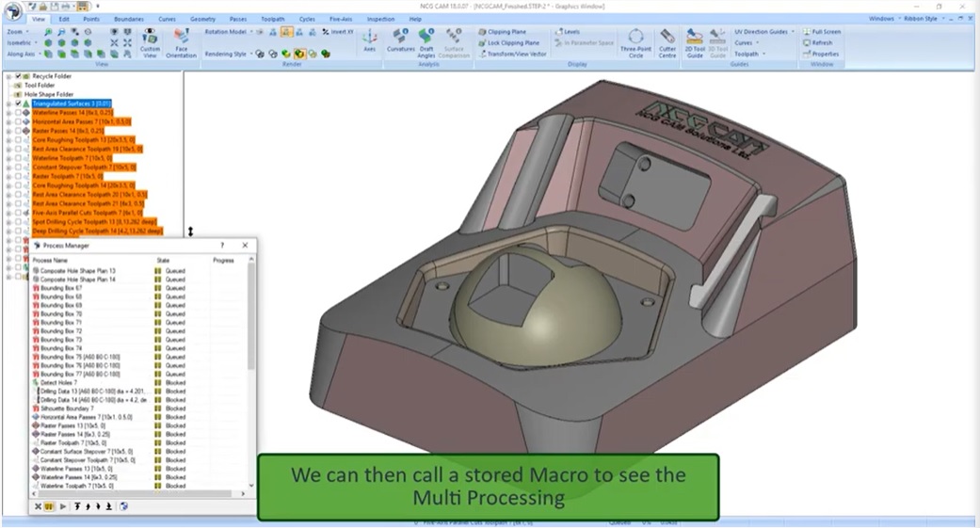
Task: Check the Rest Area Clearance Toolpath 19 checkbox
Action: [18, 150]
